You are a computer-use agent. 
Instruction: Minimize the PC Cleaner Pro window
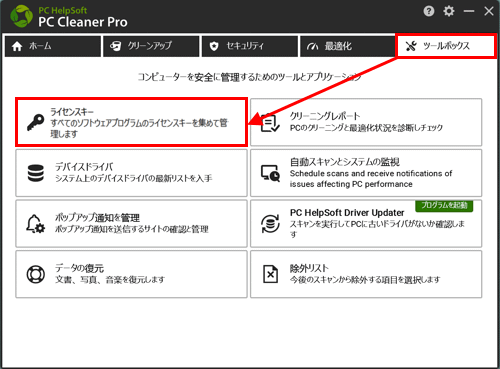pos(469,11)
